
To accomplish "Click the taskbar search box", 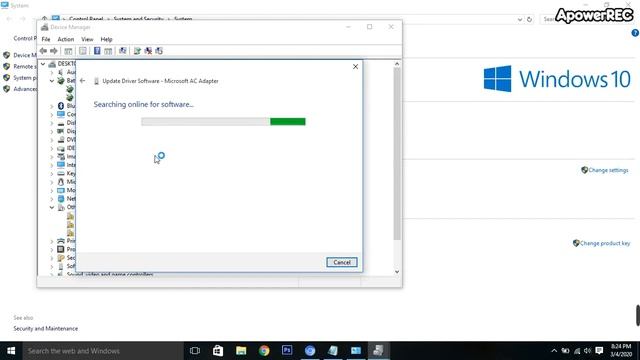I will point(103,351).
